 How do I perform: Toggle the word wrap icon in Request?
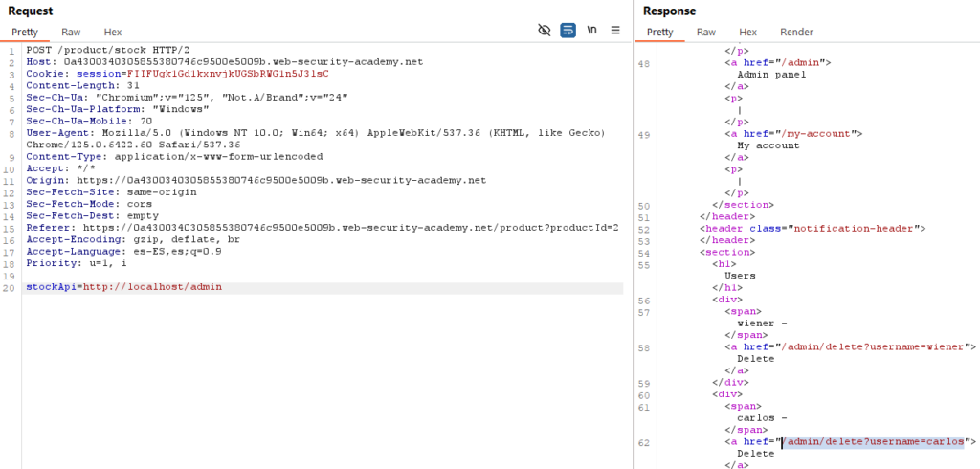[x=568, y=30]
